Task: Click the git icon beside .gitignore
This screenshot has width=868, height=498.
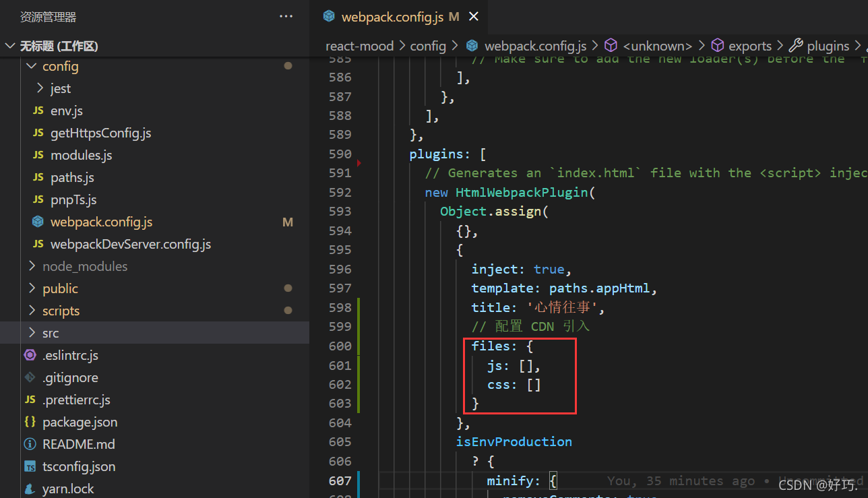Action: (30, 377)
